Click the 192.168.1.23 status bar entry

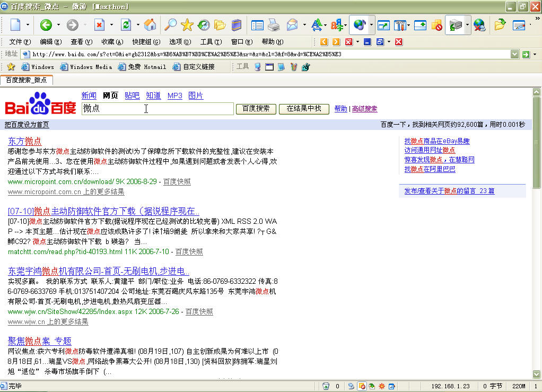tap(450, 386)
